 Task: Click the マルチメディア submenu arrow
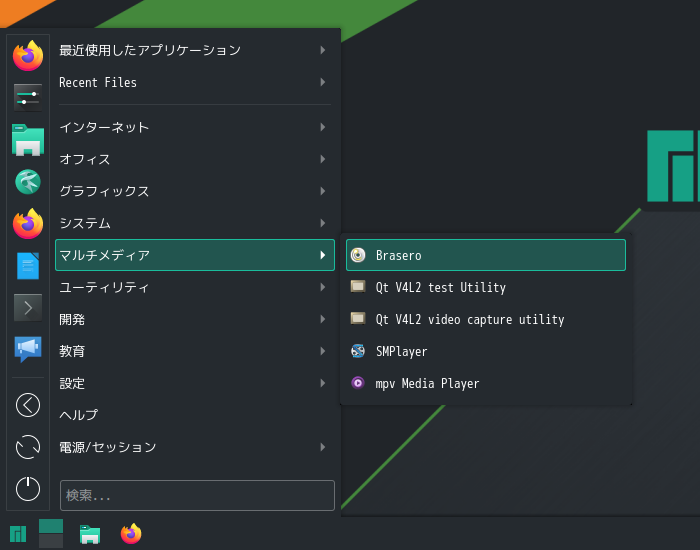pos(323,255)
